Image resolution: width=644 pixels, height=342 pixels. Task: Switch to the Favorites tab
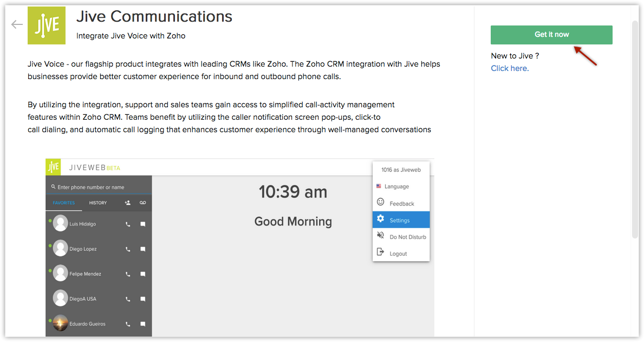coord(64,203)
